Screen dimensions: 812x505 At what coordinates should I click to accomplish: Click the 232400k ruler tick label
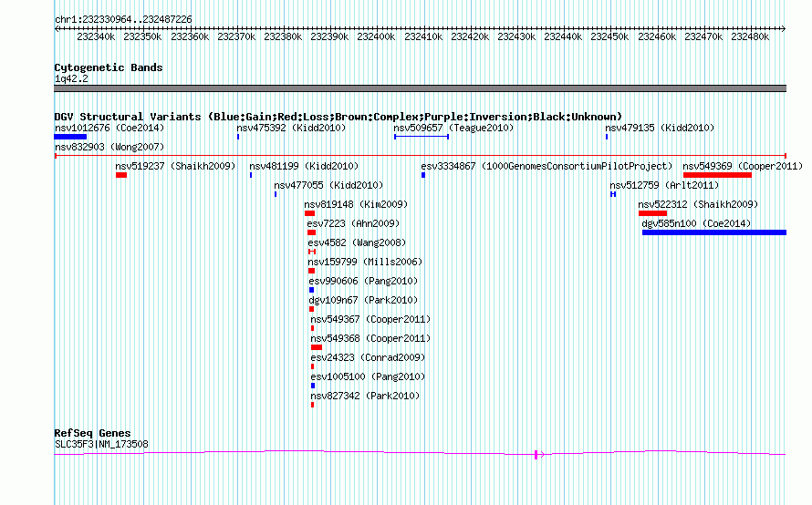pyautogui.click(x=376, y=36)
